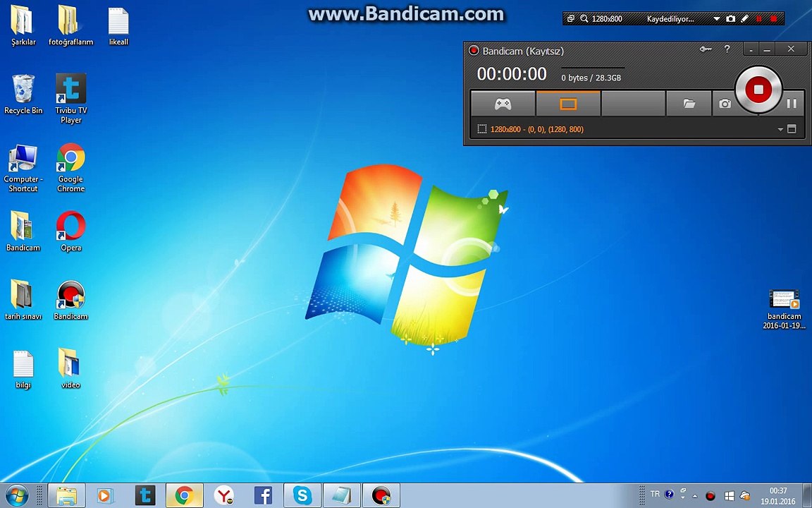Click the Get Windows 10 tray icon

[x=729, y=496]
